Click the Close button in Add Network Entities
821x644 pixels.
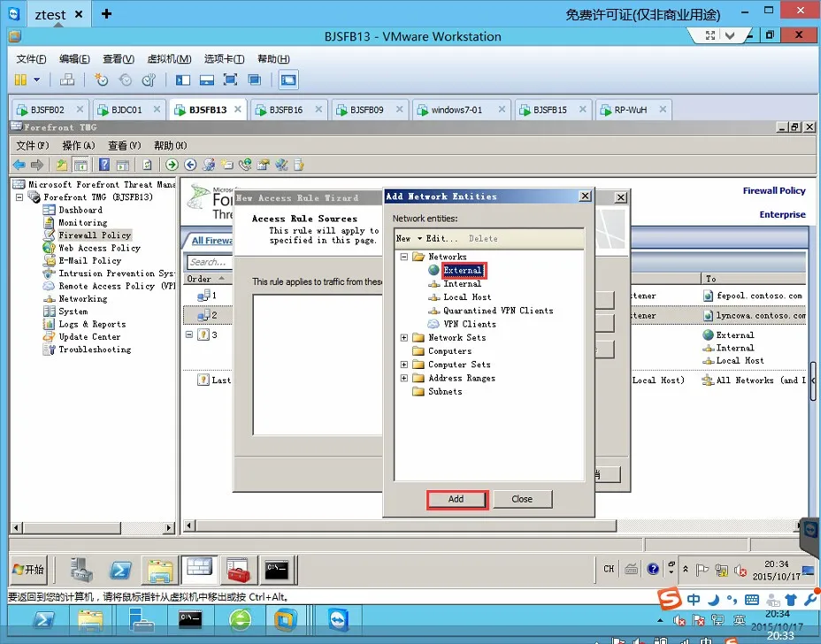click(522, 500)
